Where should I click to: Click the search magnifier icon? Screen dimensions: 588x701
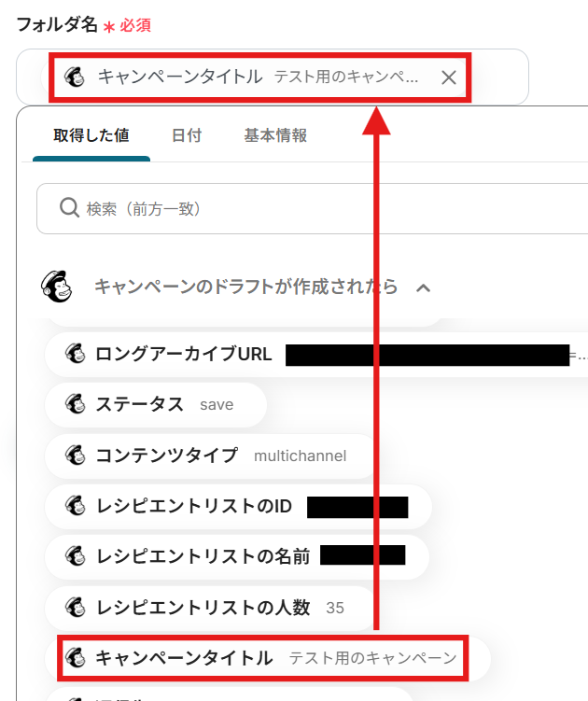[69, 208]
